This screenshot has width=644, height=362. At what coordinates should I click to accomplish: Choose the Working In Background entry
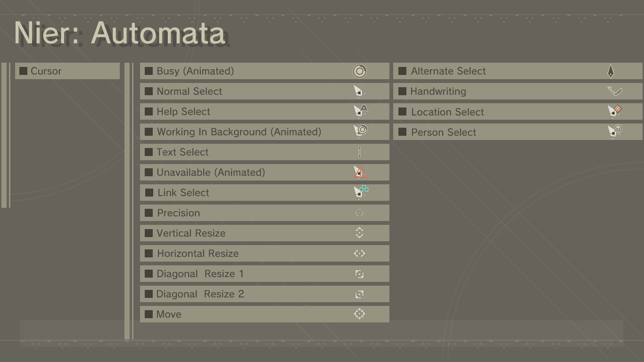coord(239,132)
